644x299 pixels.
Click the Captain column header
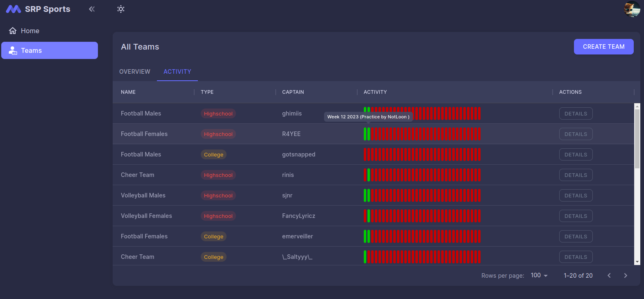pyautogui.click(x=293, y=92)
